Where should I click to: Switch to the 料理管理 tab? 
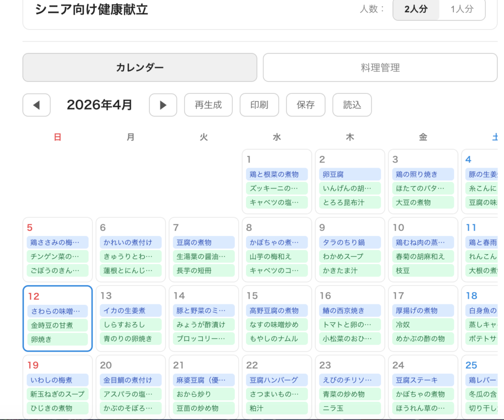(x=380, y=67)
